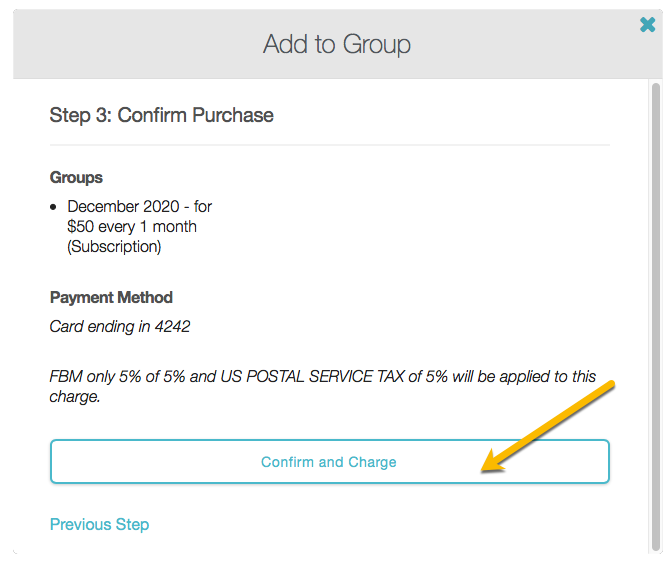Click the orange arrow annotation
The image size is (670, 567).
[x=548, y=425]
